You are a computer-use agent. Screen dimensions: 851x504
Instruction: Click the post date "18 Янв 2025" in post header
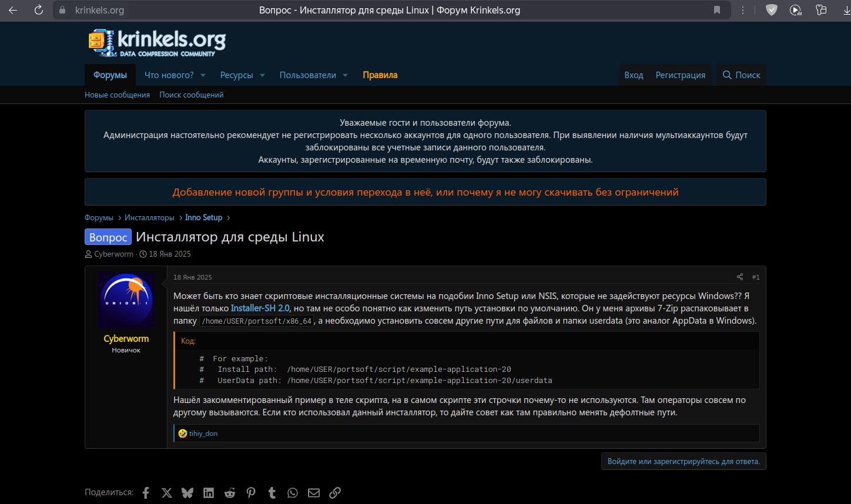[x=193, y=277]
